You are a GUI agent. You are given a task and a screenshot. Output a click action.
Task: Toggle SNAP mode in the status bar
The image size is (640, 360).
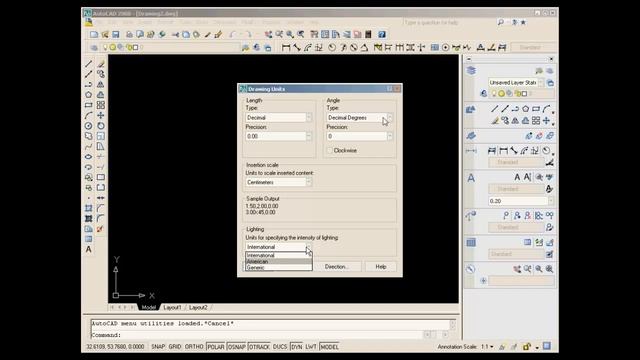158,347
